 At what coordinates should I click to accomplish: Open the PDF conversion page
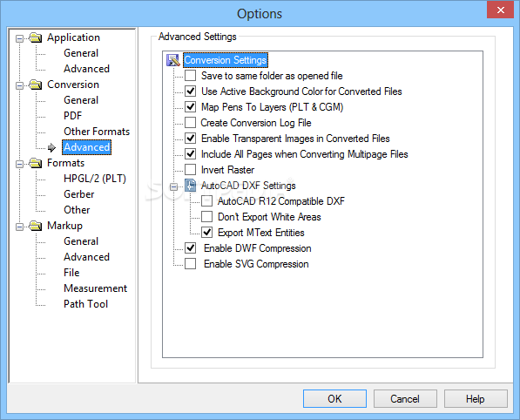[72, 116]
